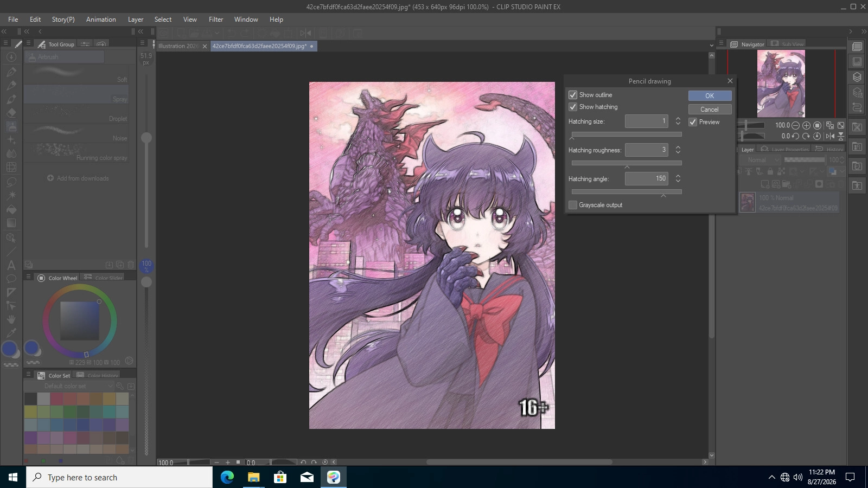Confirm Pencil drawing with OK

pos(710,95)
